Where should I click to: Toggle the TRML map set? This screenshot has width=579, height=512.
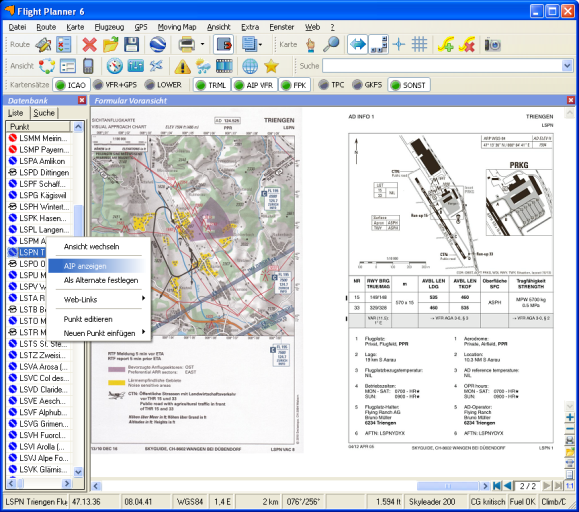tap(212, 85)
